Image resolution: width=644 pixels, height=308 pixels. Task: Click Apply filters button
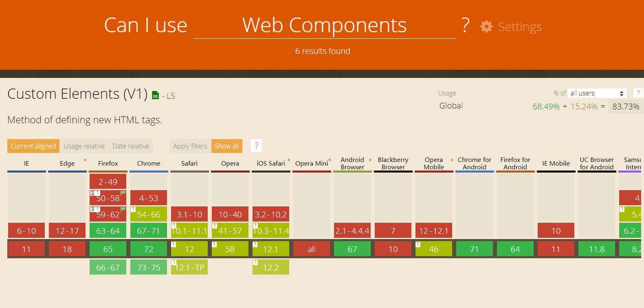[190, 146]
